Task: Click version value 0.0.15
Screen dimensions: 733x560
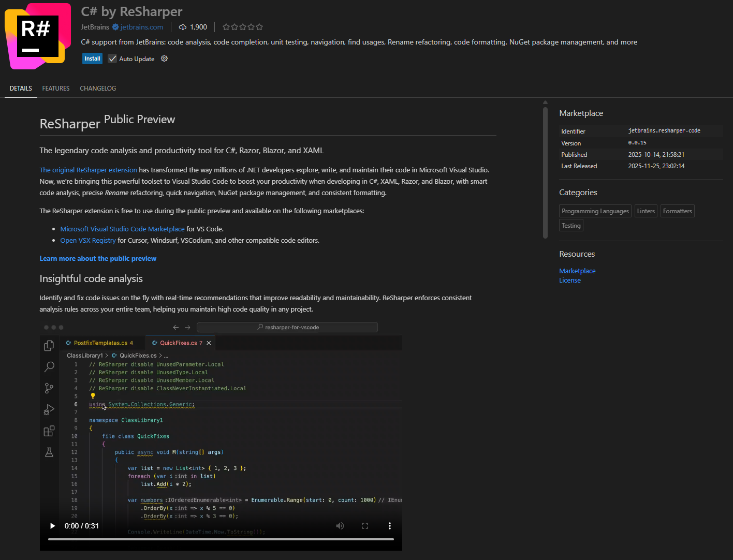Action: click(x=637, y=143)
